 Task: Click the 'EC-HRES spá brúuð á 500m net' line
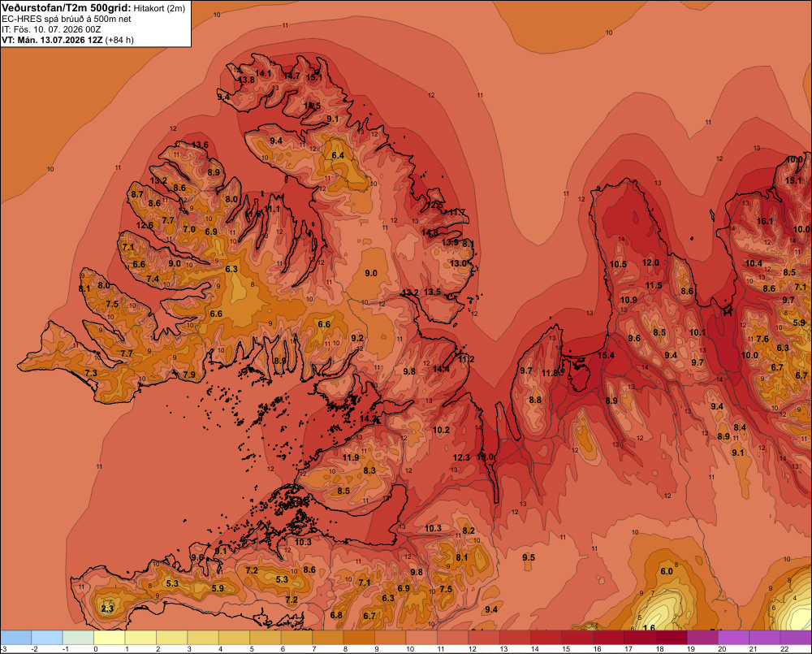pyautogui.click(x=67, y=19)
